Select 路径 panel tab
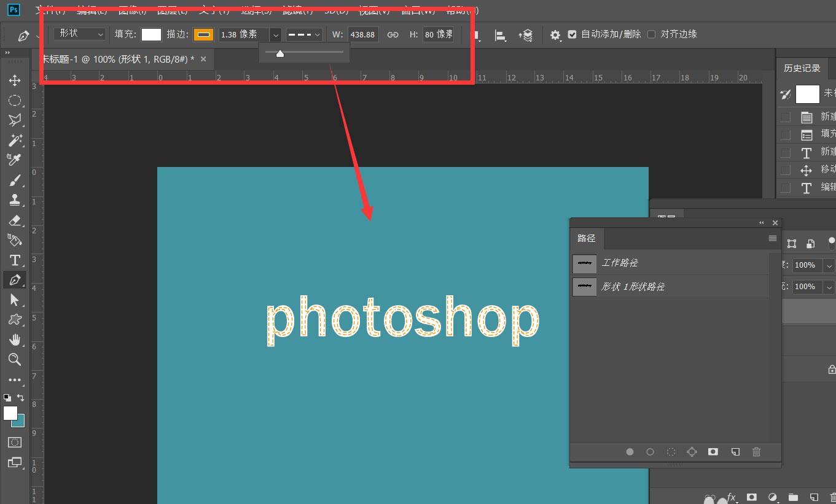836x504 pixels. click(587, 238)
